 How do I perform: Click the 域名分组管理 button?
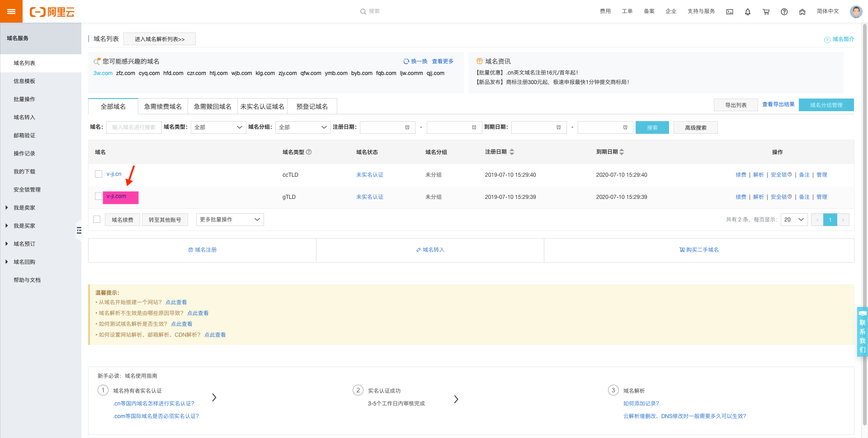(x=826, y=105)
